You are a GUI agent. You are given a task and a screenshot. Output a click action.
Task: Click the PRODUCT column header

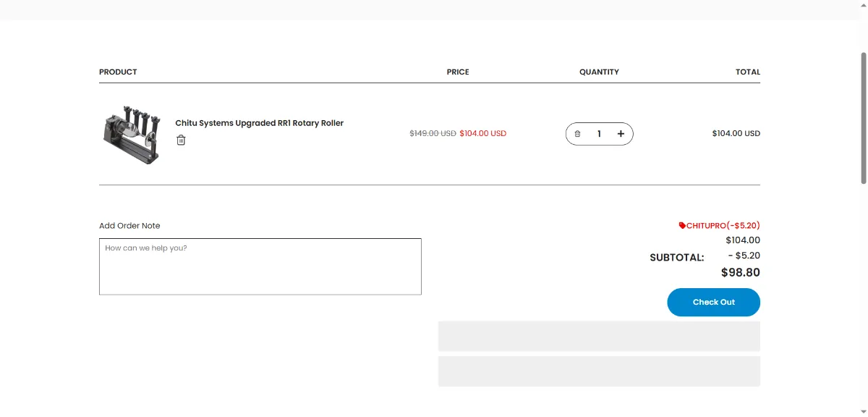pos(118,72)
